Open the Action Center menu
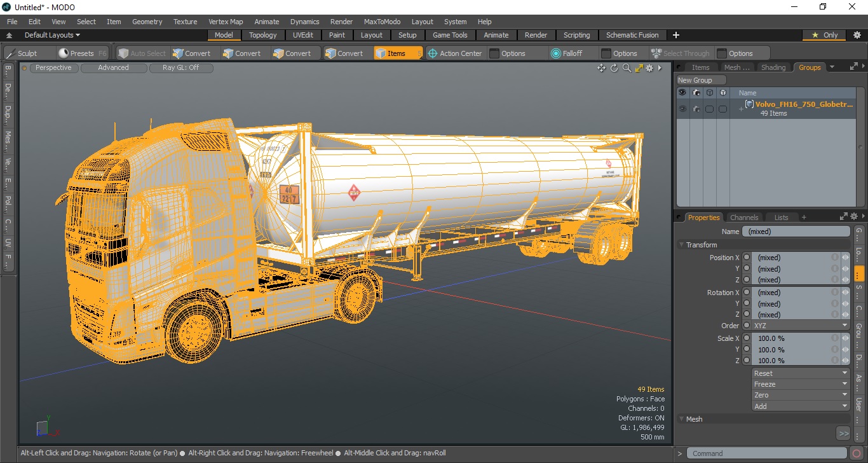The height and width of the screenshot is (463, 868). point(455,53)
